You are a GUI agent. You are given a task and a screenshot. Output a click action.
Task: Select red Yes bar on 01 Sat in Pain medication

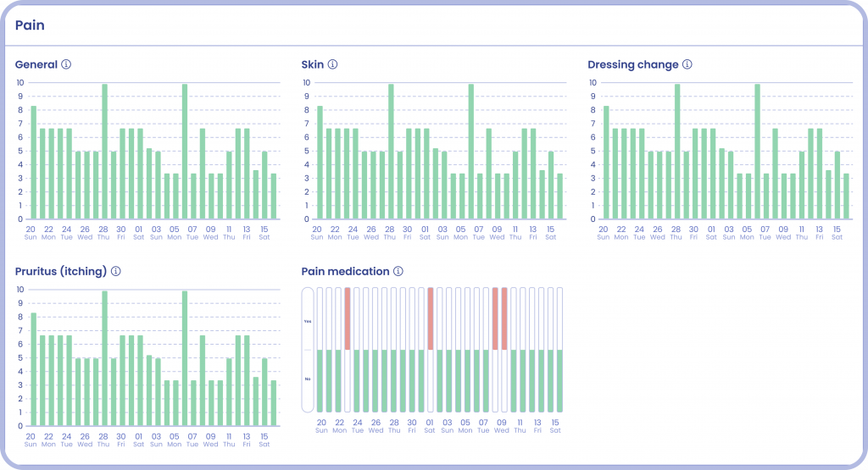click(431, 318)
